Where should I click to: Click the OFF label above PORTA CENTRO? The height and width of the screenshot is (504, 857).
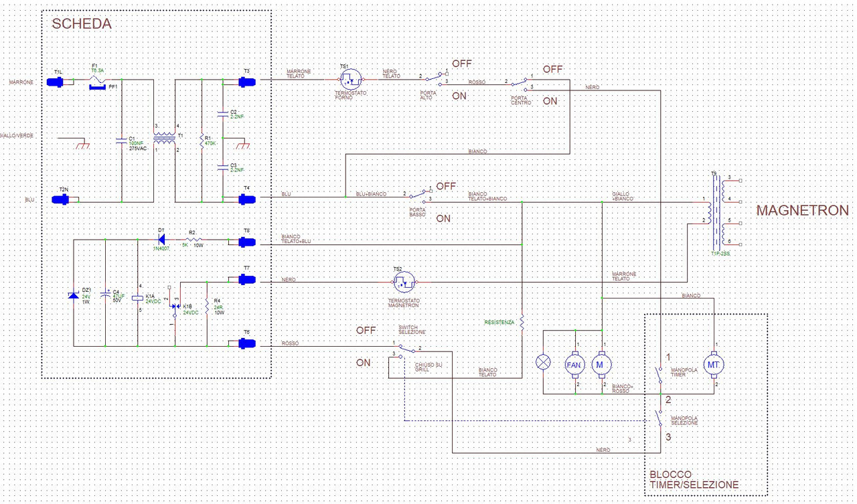(553, 69)
